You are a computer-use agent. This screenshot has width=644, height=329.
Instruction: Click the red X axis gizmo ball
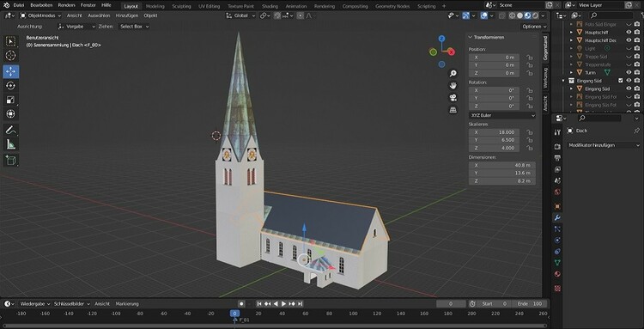(452, 52)
